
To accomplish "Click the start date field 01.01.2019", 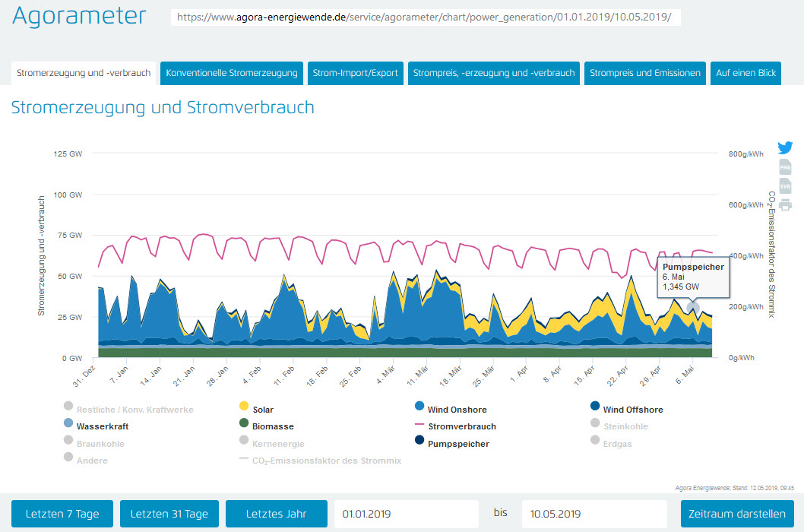I will point(406,514).
